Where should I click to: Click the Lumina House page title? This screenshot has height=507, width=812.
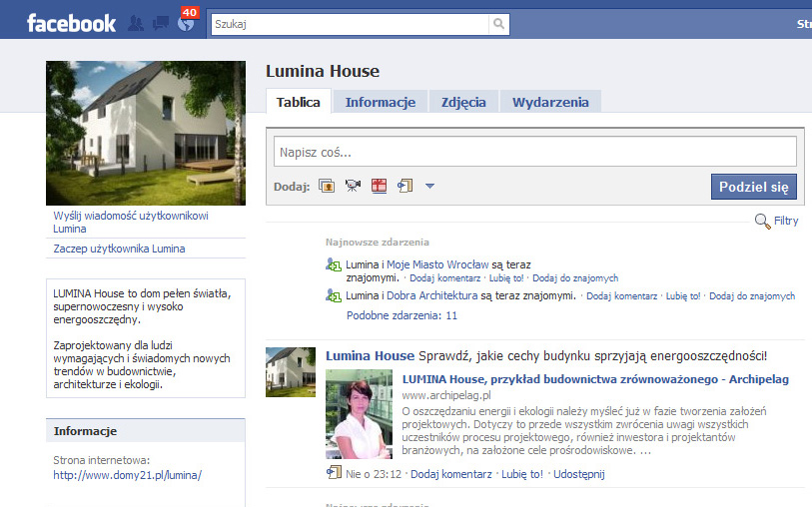click(x=323, y=71)
